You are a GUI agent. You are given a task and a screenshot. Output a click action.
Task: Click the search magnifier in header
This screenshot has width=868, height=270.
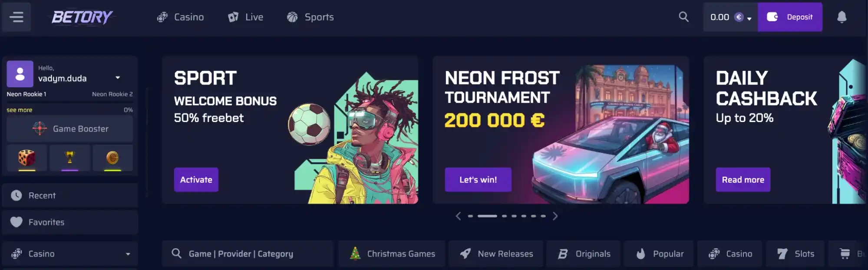tap(683, 17)
